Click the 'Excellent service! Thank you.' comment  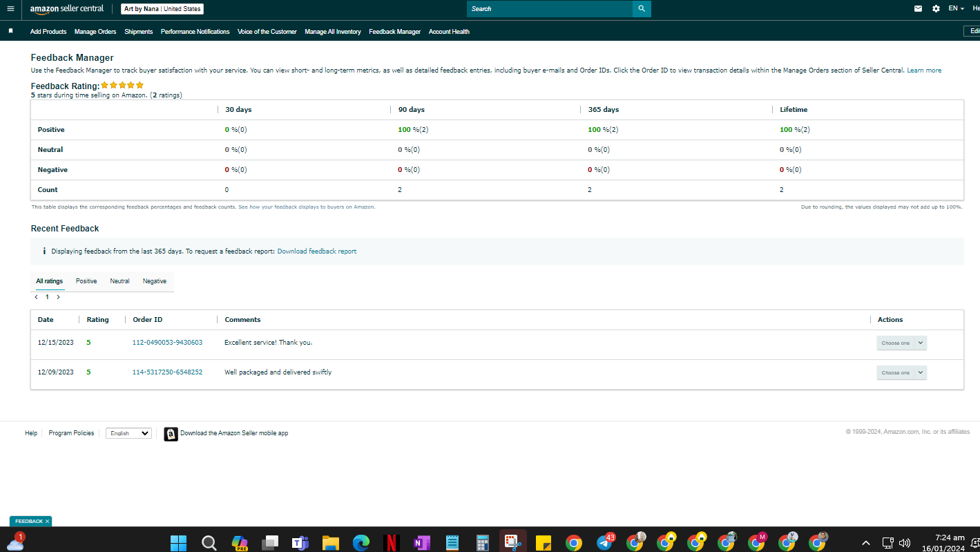[x=269, y=343]
